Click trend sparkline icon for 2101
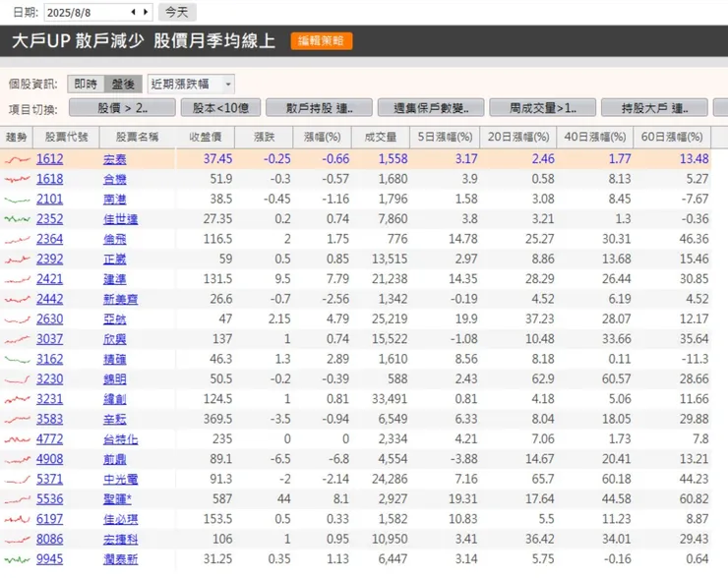The width and height of the screenshot is (728, 578). tap(17, 200)
